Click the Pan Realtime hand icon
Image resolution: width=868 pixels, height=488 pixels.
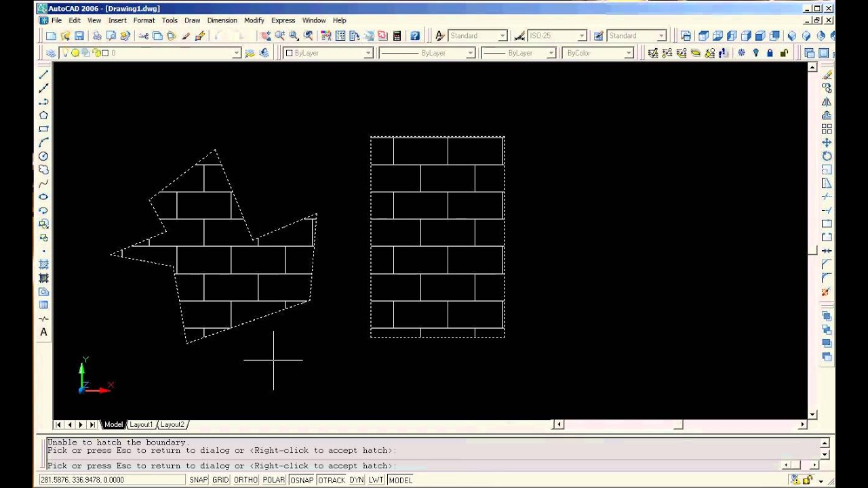tap(266, 36)
